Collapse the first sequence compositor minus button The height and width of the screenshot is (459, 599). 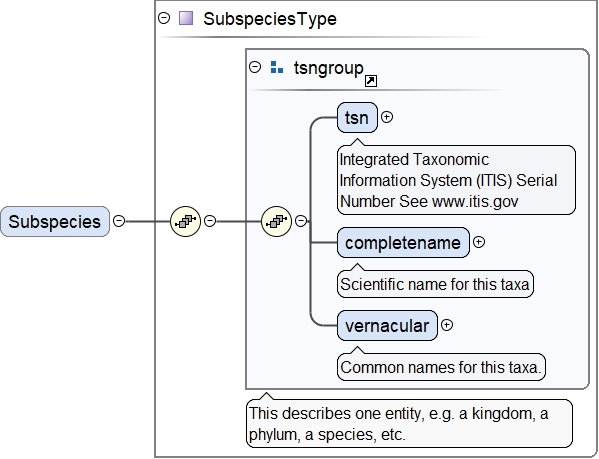click(210, 221)
